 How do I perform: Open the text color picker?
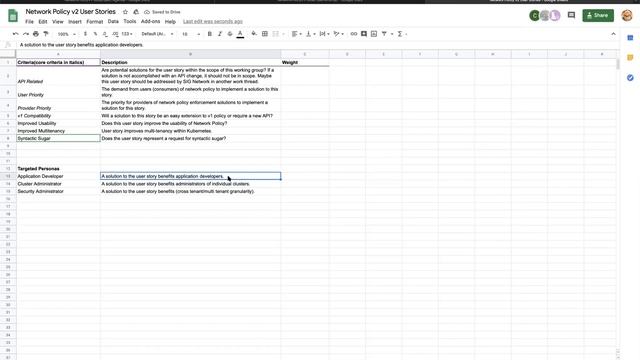point(240,34)
